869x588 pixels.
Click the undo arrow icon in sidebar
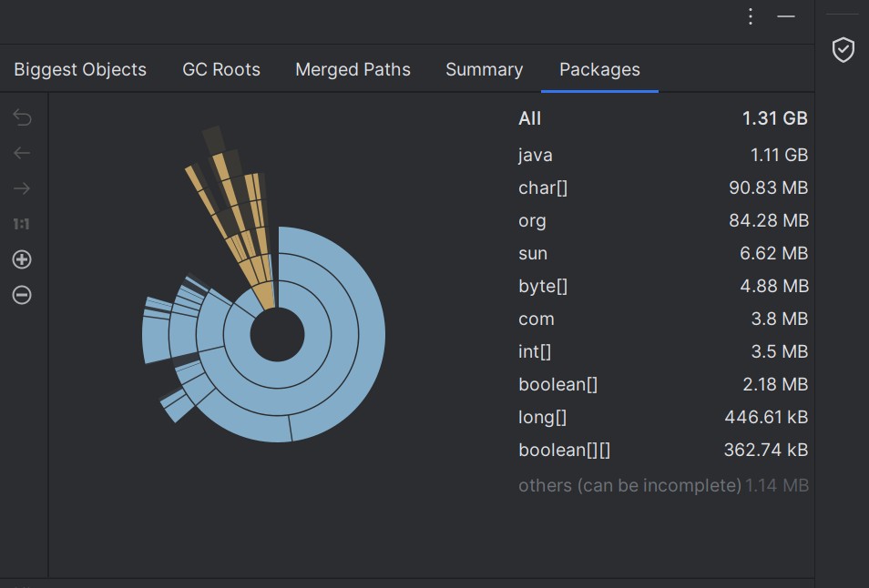pos(22,117)
